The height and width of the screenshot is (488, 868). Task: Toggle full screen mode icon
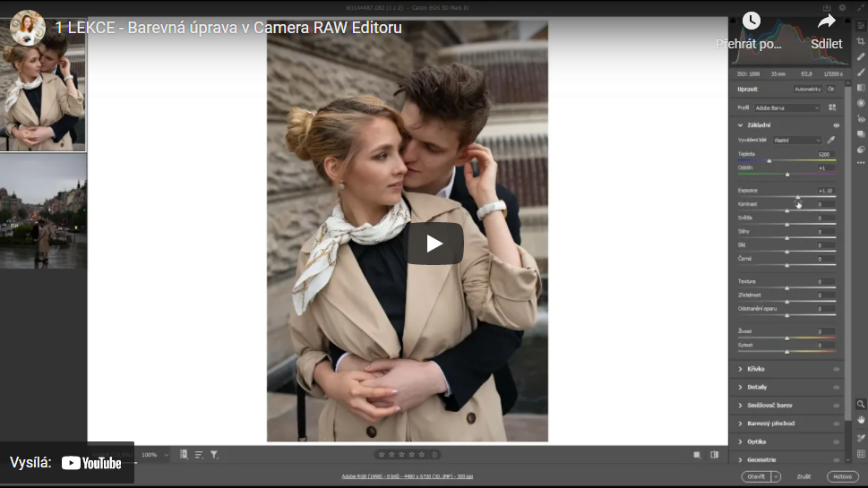click(x=860, y=8)
